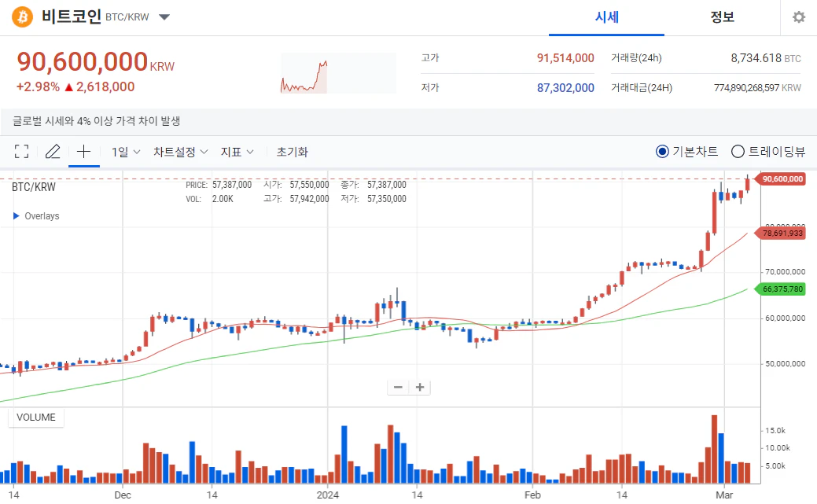The width and height of the screenshot is (817, 504).
Task: Click the orange Bitcoin logo icon
Action: click(22, 17)
